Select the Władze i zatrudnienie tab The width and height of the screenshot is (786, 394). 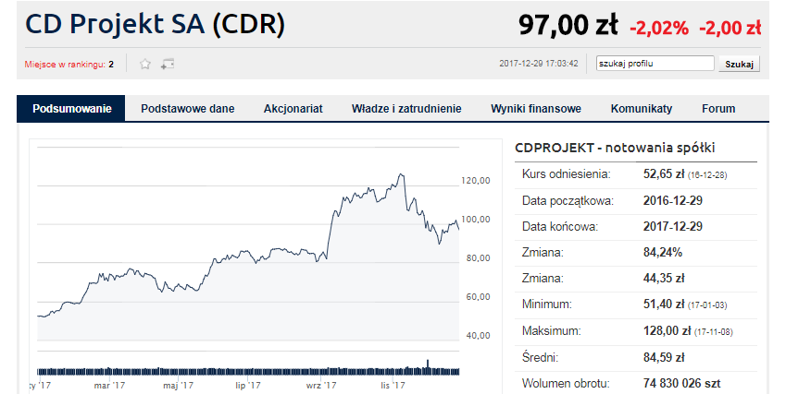(407, 108)
